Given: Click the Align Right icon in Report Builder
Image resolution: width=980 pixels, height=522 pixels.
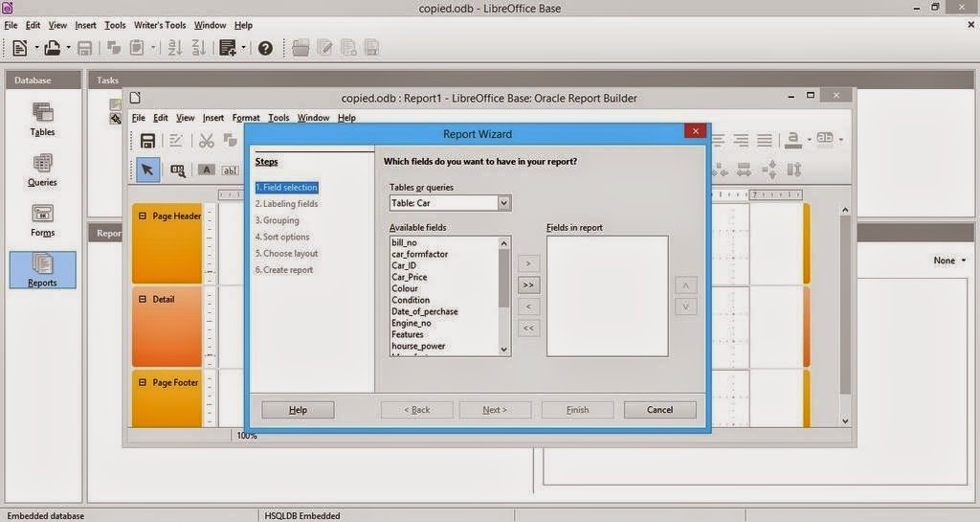Looking at the screenshot, I should [741, 140].
